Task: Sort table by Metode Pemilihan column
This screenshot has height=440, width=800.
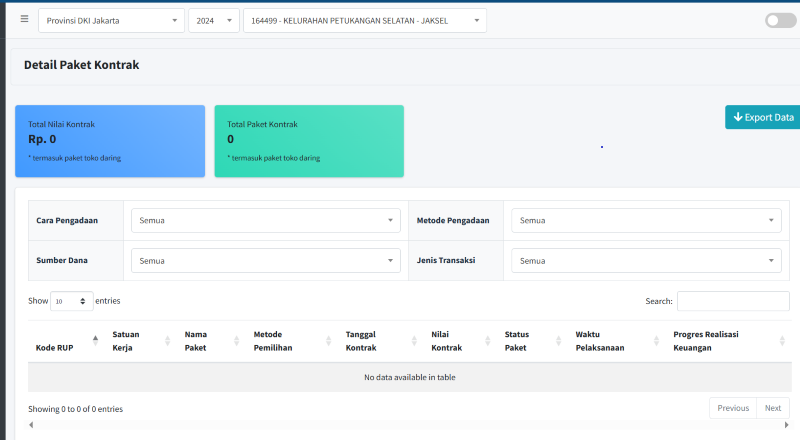Action: (291, 341)
